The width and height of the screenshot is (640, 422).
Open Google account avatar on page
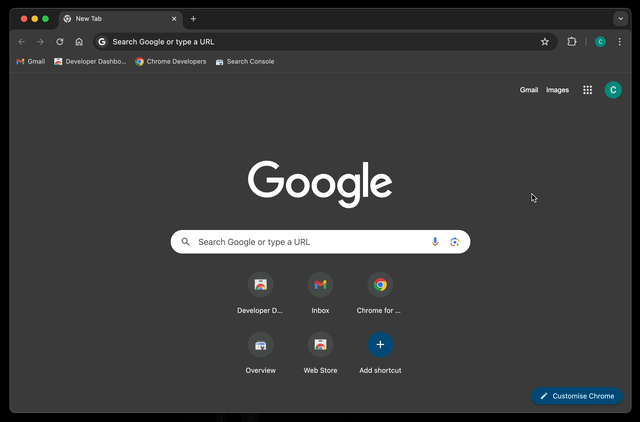coord(613,90)
